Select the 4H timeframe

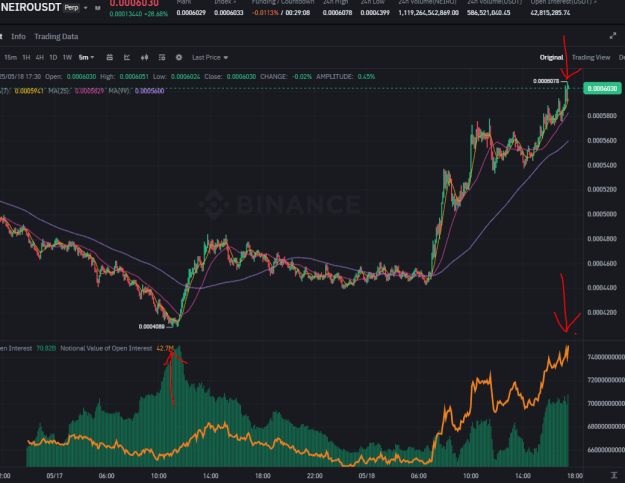(39, 57)
